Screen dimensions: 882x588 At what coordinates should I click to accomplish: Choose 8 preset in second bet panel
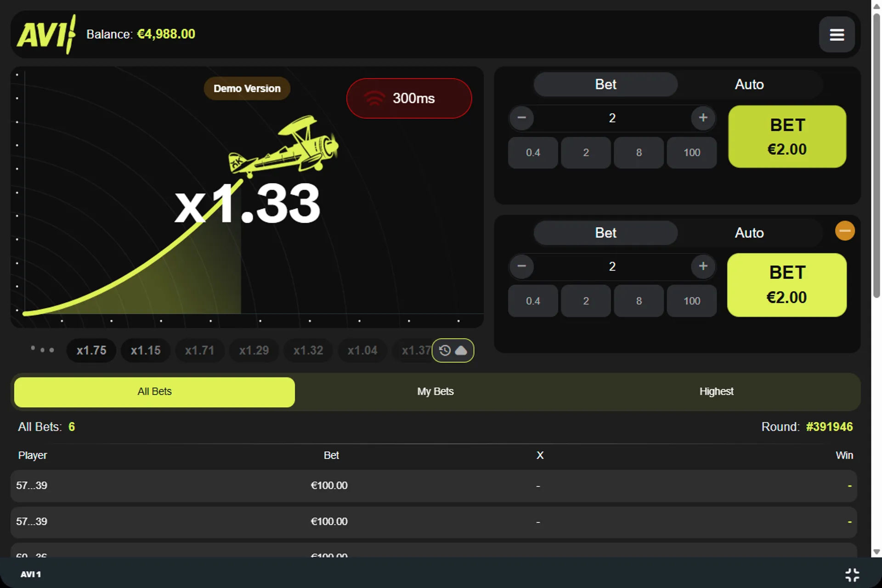639,301
